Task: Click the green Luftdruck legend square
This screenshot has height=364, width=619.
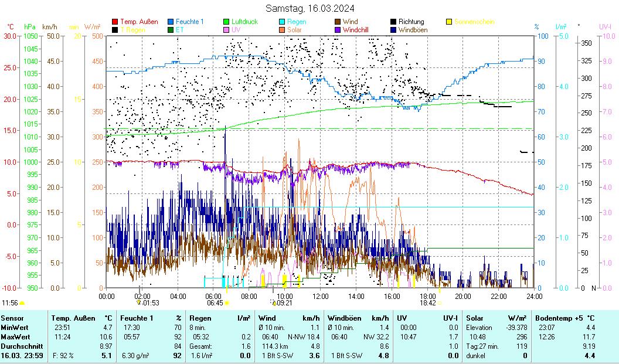Action: click(x=226, y=22)
